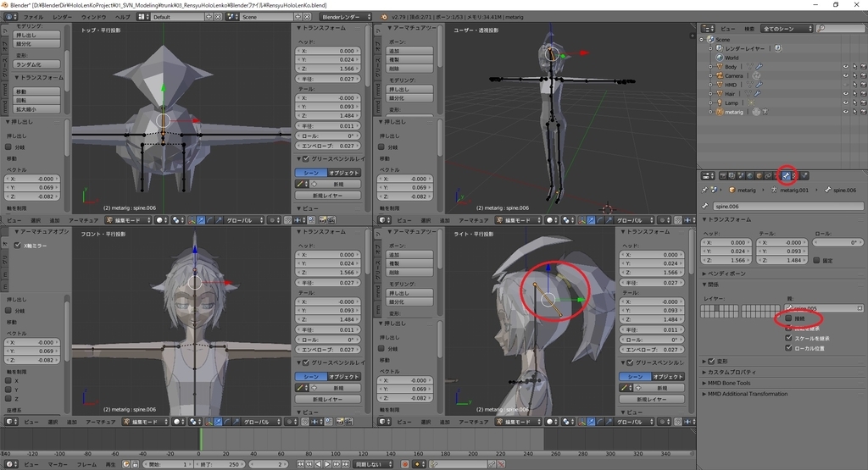Screen dimensions: 868x470
Task: Open the レンダー menu
Action: coord(63,17)
